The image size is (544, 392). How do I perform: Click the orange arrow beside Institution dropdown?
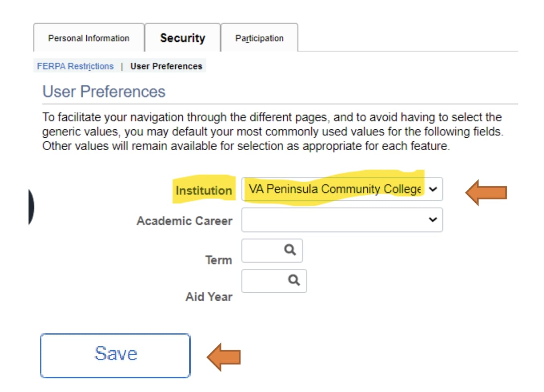pos(486,193)
